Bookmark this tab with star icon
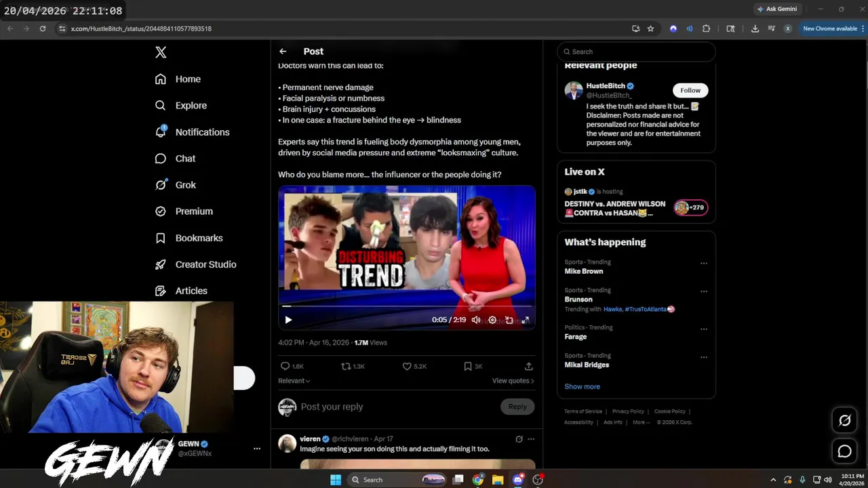The height and width of the screenshot is (488, 868). click(651, 28)
